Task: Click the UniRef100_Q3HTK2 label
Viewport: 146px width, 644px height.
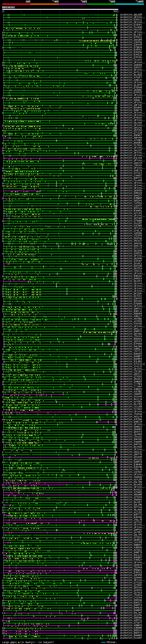Action: [131, 299]
